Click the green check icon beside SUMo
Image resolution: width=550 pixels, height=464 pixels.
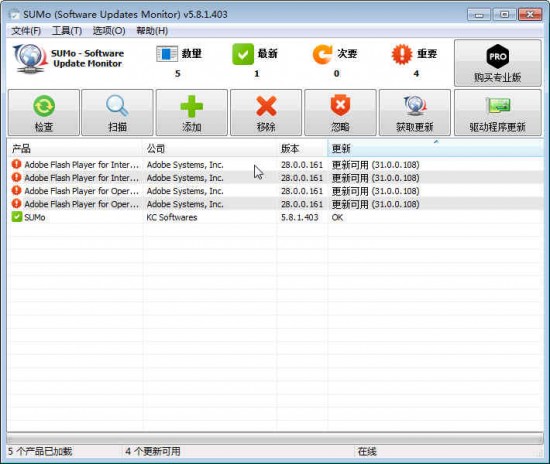pyautogui.click(x=16, y=217)
